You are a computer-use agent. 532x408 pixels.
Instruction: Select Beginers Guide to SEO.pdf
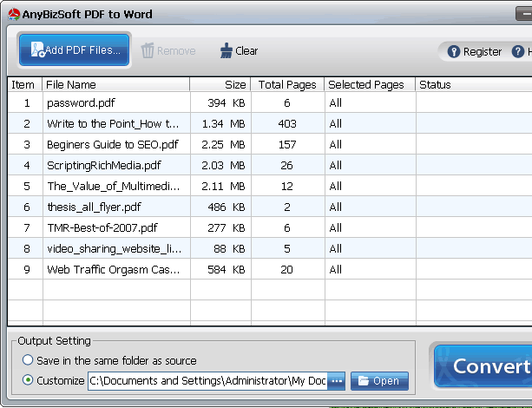(x=113, y=145)
